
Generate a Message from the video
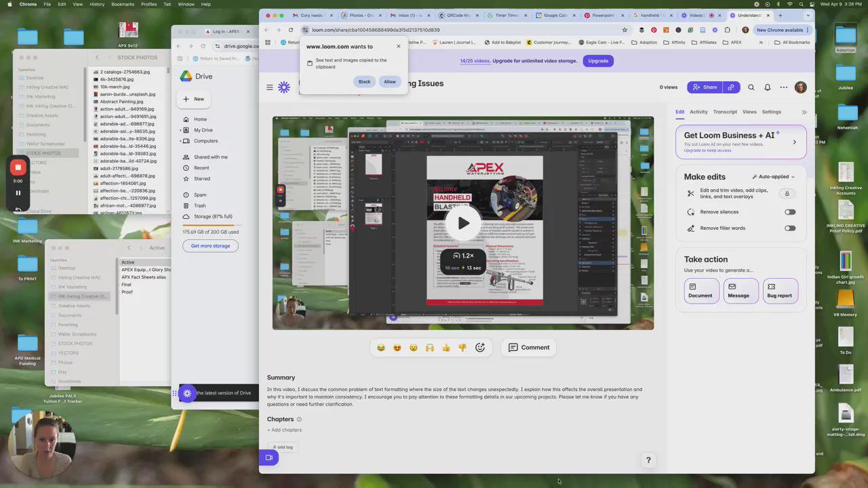point(739,291)
